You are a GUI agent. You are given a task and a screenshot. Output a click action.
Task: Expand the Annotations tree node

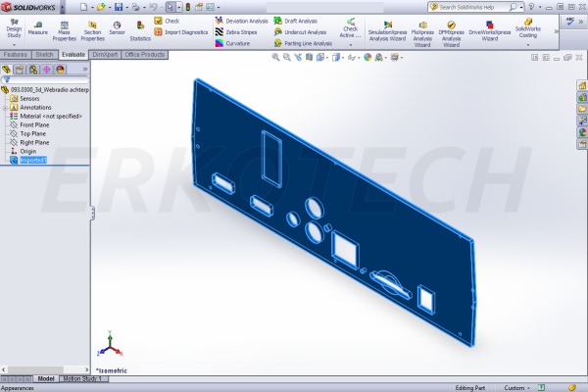[x=6, y=107]
